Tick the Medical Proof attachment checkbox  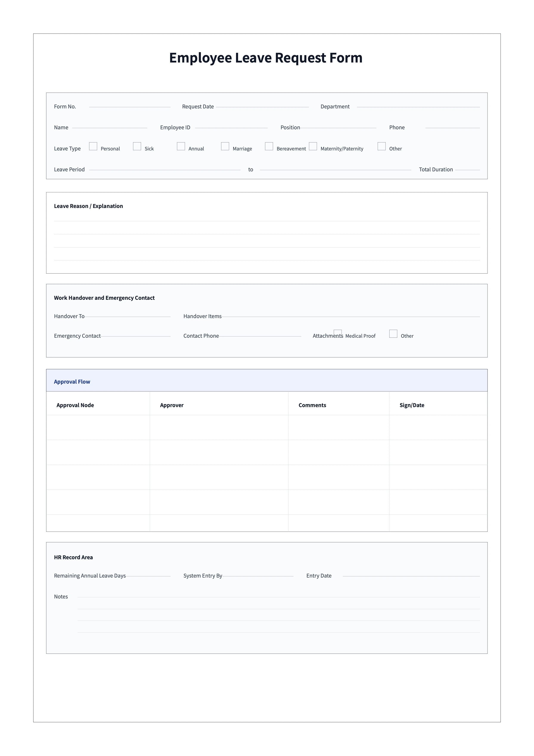(338, 334)
